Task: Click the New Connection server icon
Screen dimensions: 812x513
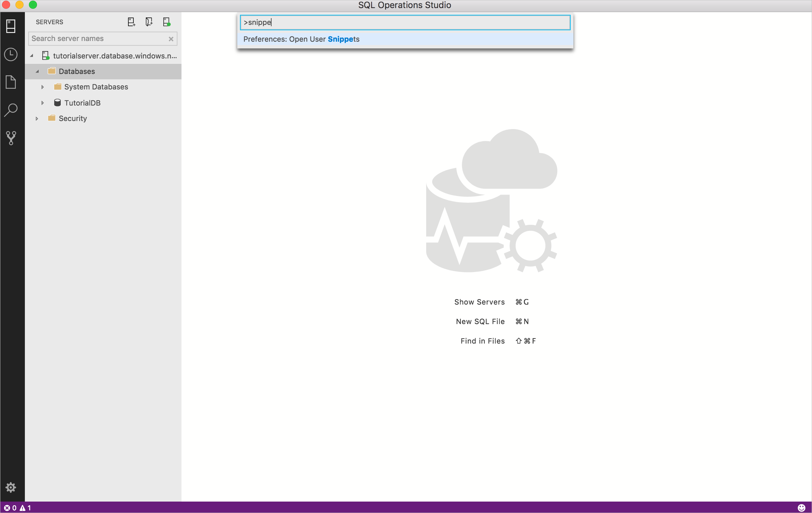Action: pyautogui.click(x=130, y=22)
